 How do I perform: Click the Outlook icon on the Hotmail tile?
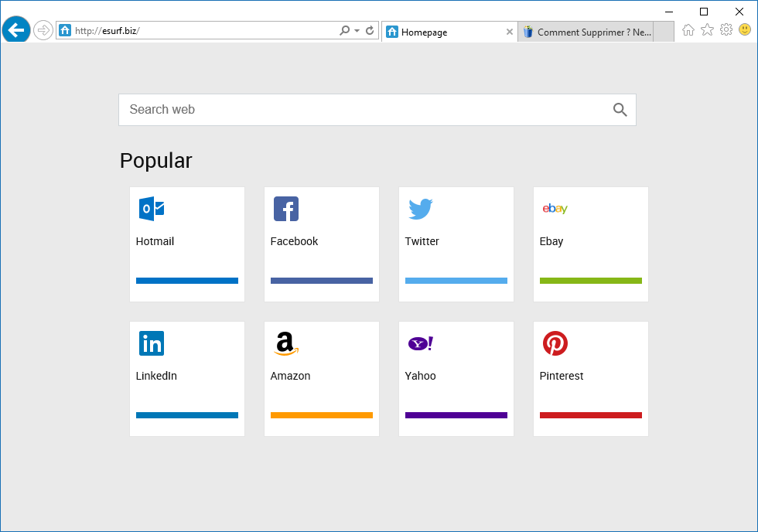point(152,209)
